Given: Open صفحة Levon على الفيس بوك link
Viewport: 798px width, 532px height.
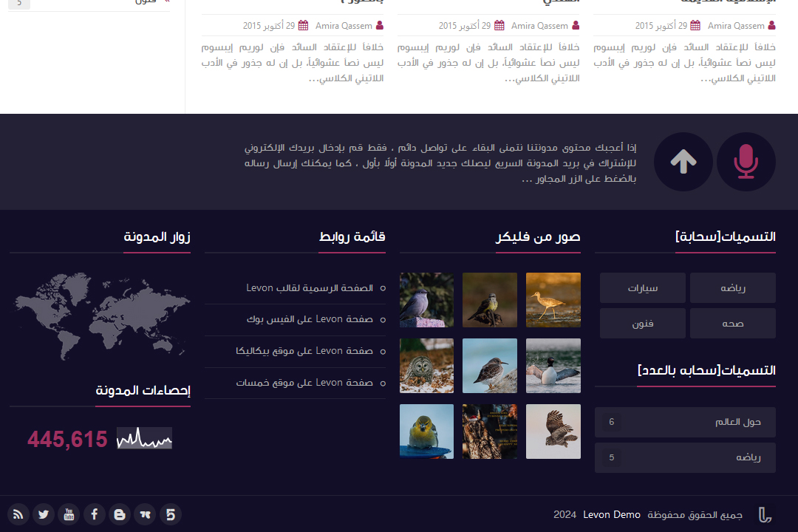Looking at the screenshot, I should [310, 319].
